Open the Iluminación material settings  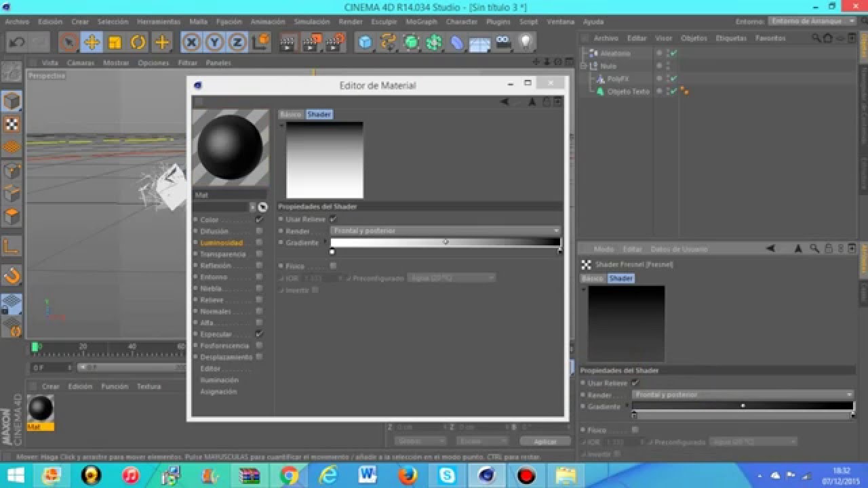coord(219,380)
